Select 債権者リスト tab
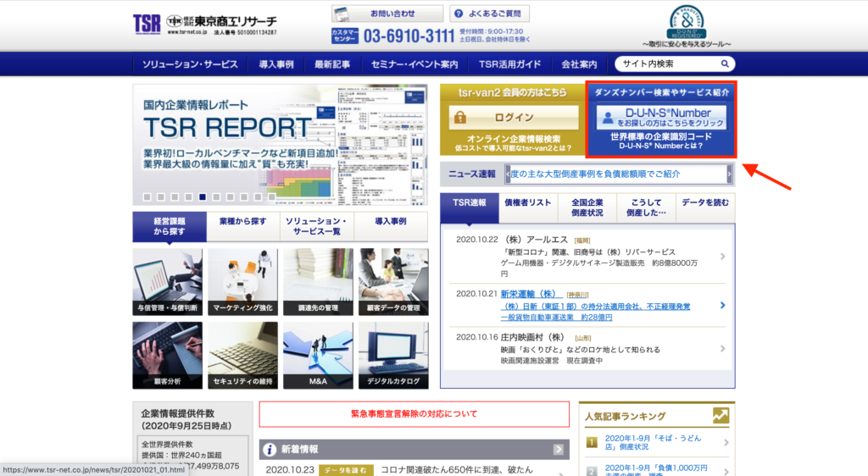The image size is (868, 476). click(x=528, y=208)
